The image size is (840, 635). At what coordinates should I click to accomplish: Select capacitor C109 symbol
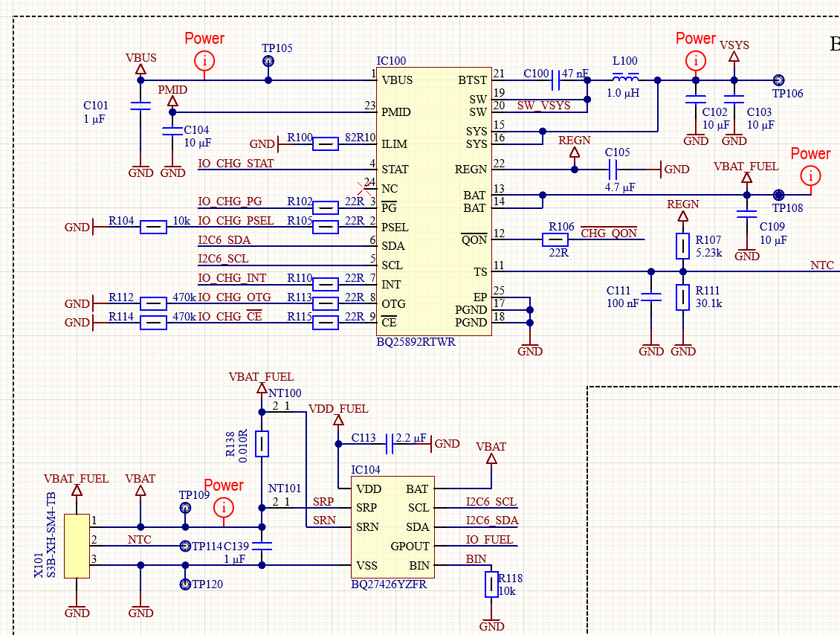tap(747, 214)
